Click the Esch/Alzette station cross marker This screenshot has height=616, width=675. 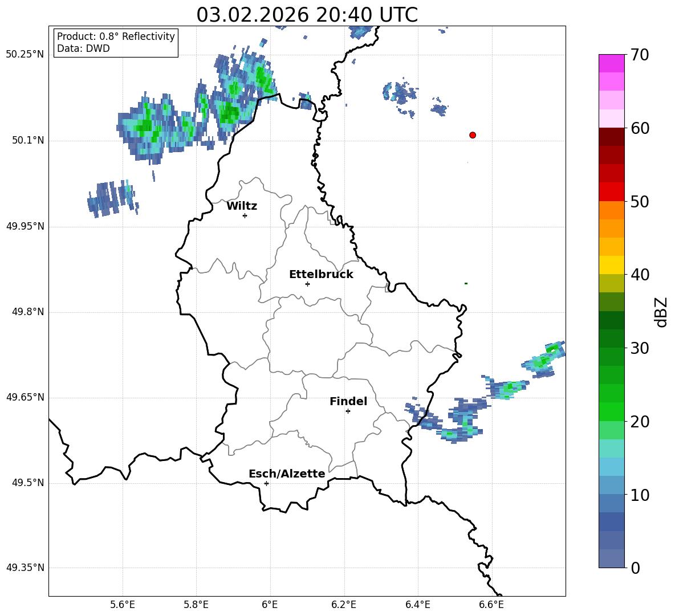pos(266,483)
